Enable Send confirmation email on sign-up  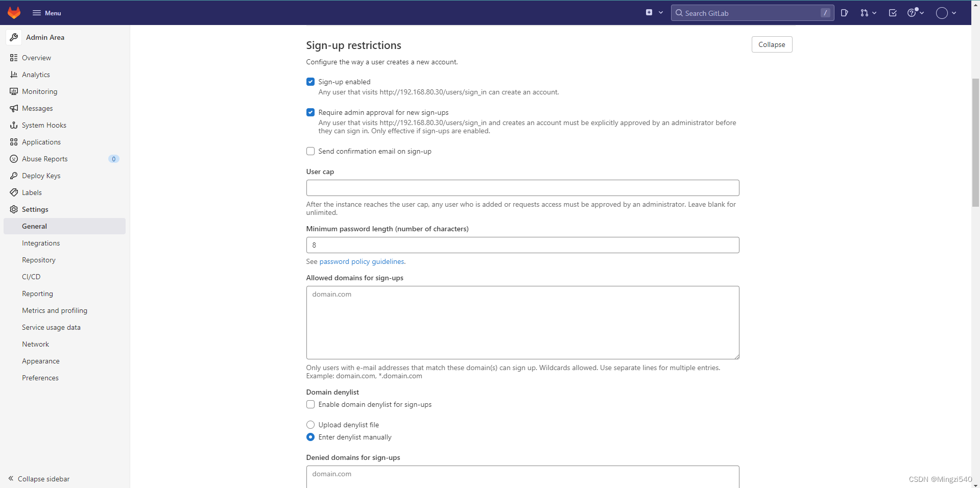(x=310, y=151)
